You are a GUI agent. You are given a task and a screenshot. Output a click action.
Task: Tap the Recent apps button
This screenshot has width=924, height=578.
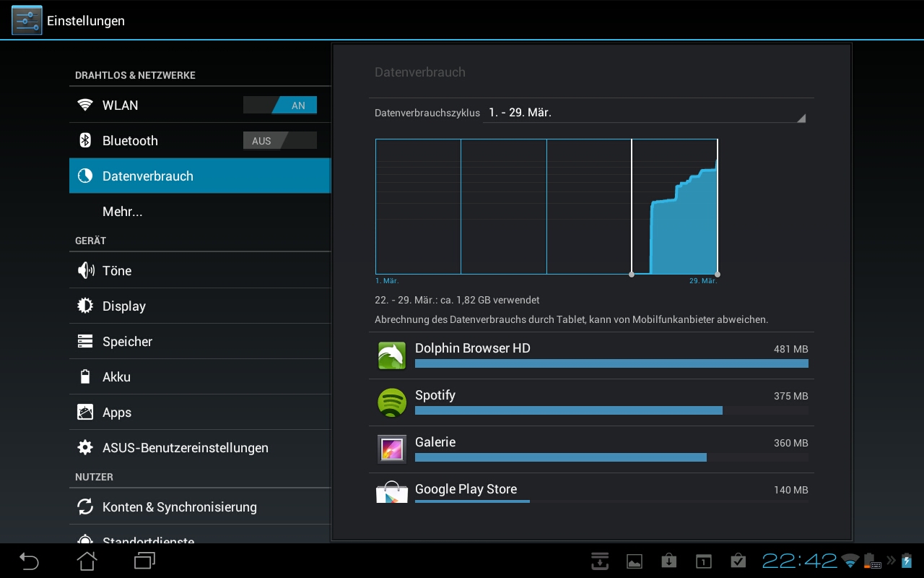click(144, 561)
